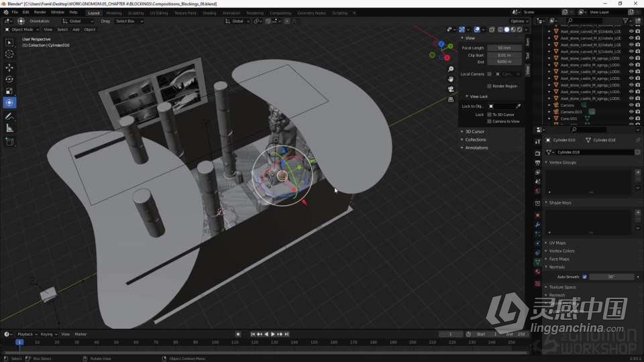Activate the 3D Cursor tool

(x=9, y=54)
